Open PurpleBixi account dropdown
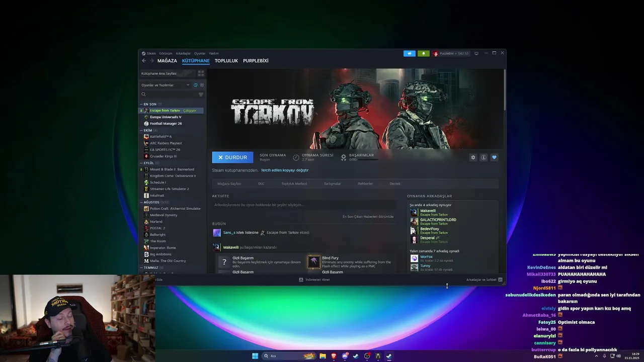Viewport: 644px width, 362px height. tap(451, 53)
